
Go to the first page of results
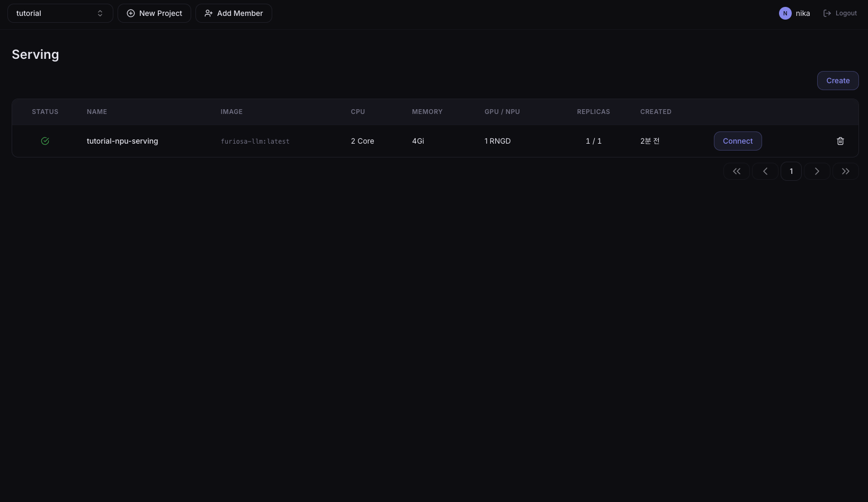click(x=737, y=171)
